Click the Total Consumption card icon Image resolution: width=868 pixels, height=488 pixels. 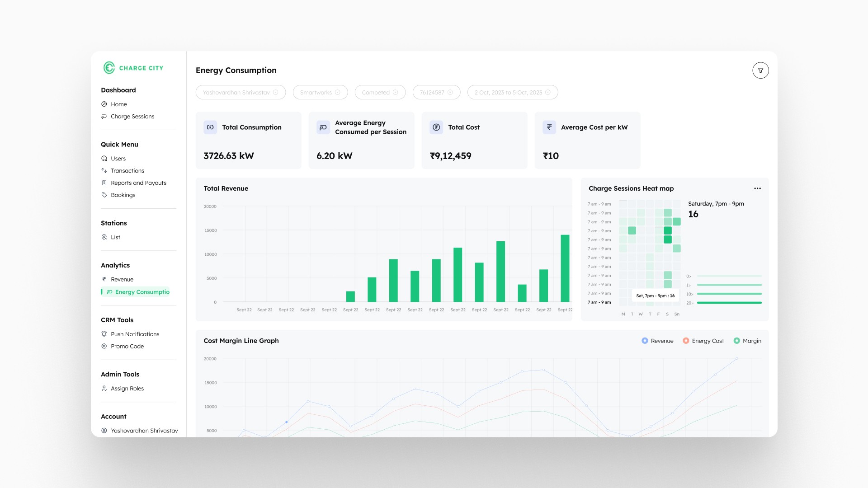(210, 127)
